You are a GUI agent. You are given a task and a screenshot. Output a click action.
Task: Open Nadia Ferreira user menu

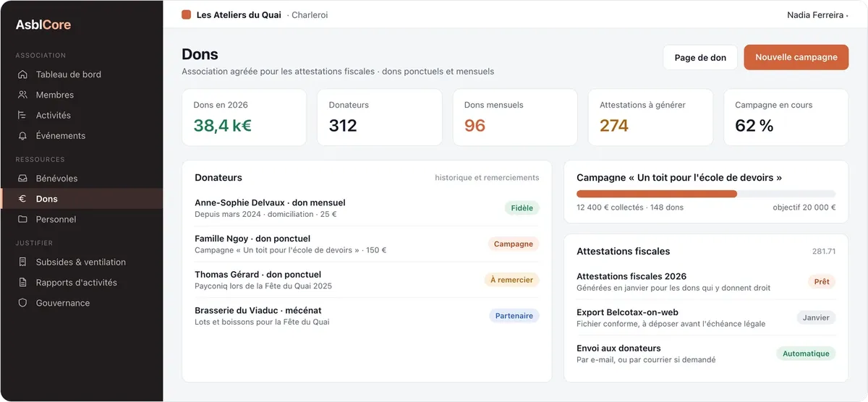(x=817, y=14)
